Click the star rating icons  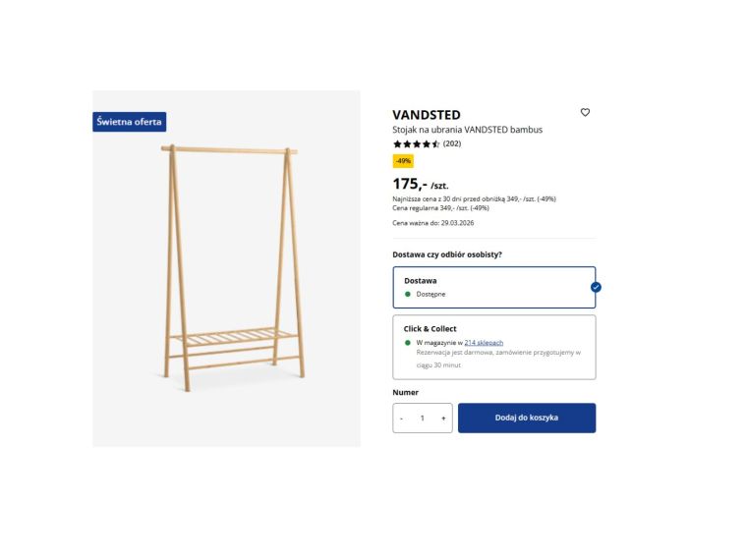coord(416,144)
